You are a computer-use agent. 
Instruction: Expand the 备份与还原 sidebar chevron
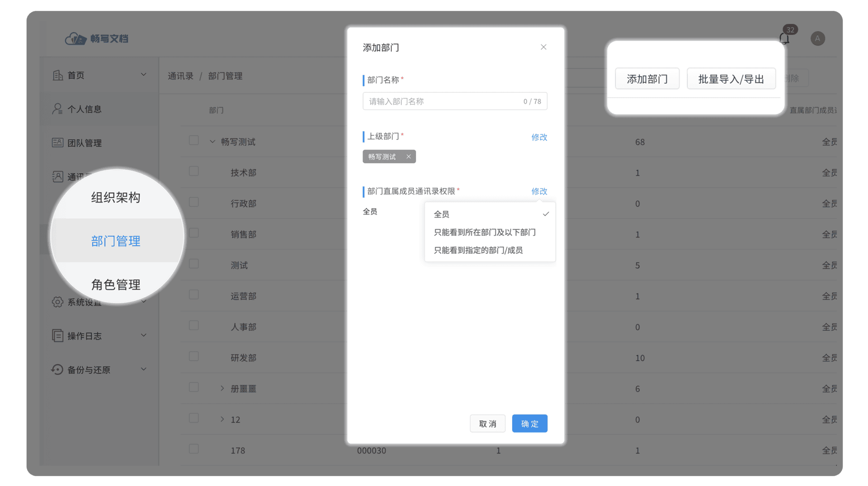pyautogui.click(x=143, y=369)
